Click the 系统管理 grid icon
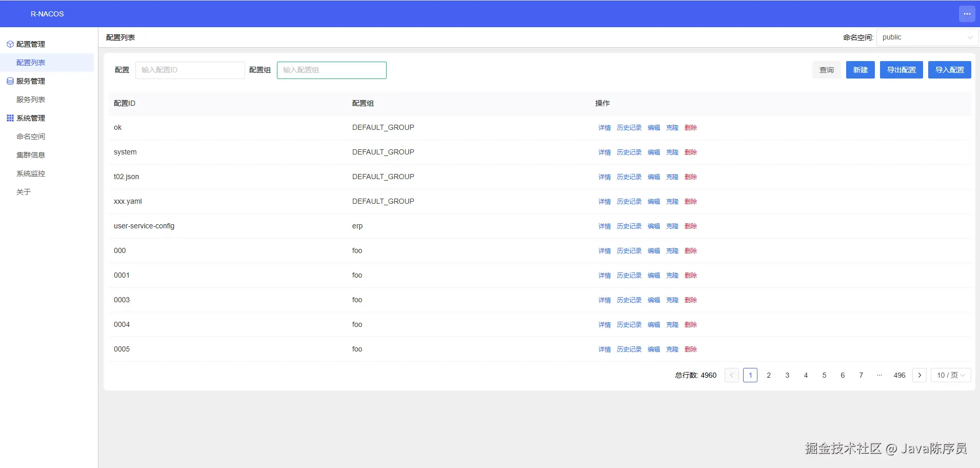Viewport: 980px width, 468px height. tap(10, 118)
